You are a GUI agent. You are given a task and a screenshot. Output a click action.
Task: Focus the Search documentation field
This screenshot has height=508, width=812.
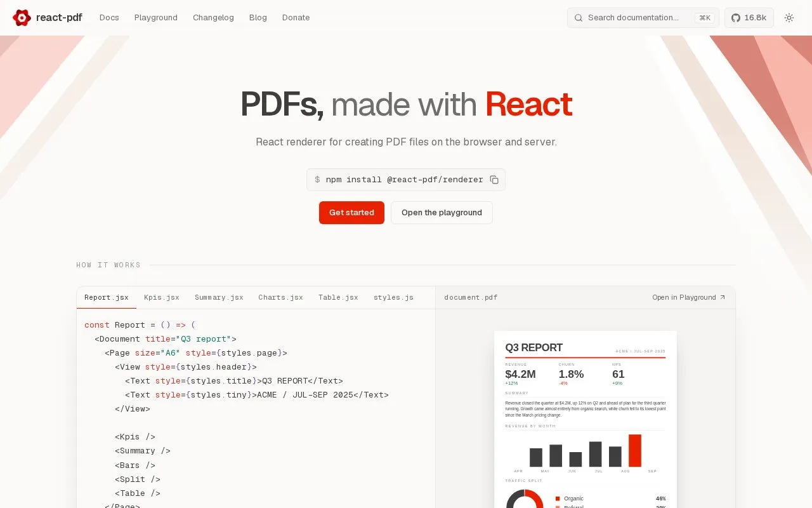[x=643, y=18]
